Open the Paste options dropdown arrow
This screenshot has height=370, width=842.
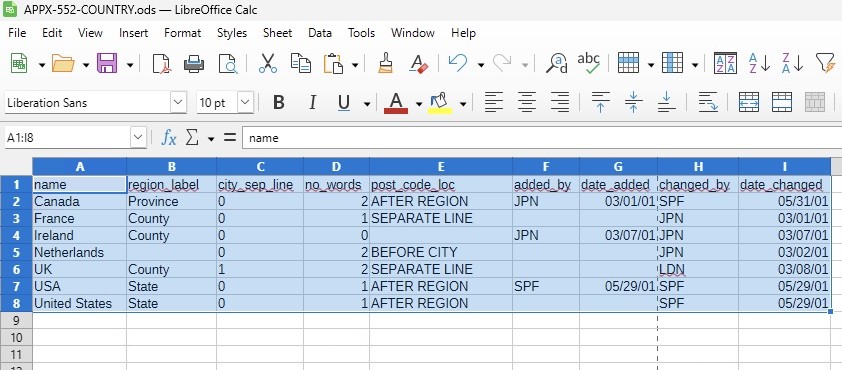(355, 65)
